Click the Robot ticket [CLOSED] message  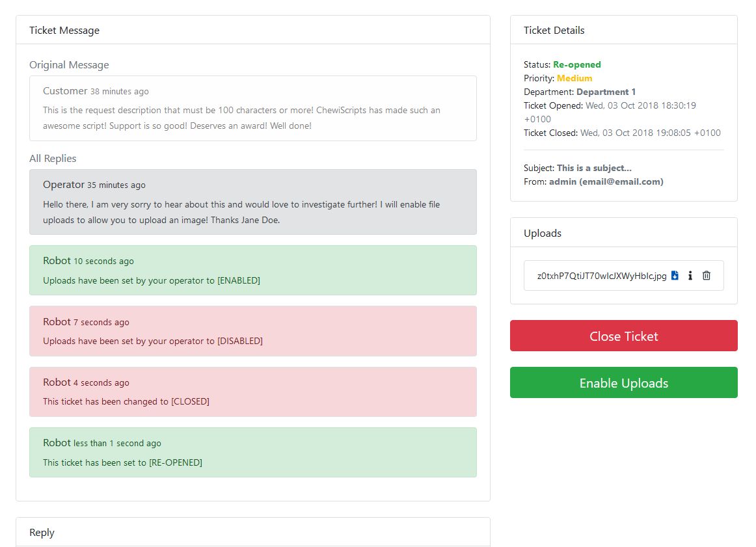(252, 392)
